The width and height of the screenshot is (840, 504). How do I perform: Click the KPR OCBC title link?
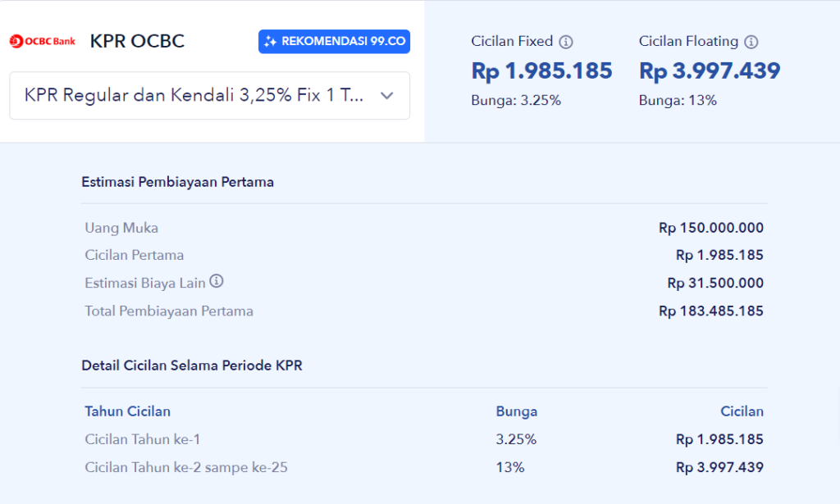[x=137, y=40]
